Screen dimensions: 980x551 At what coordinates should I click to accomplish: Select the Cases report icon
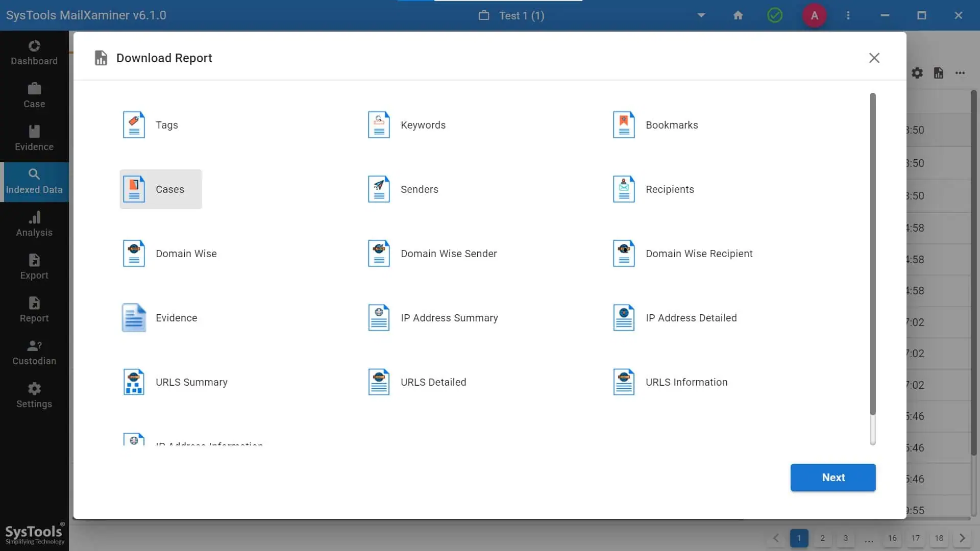coord(134,189)
